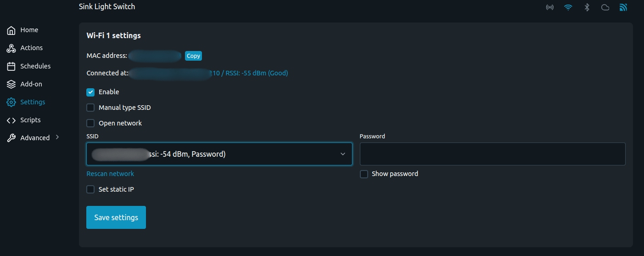Tick the Manual type SSID checkbox

click(90, 108)
